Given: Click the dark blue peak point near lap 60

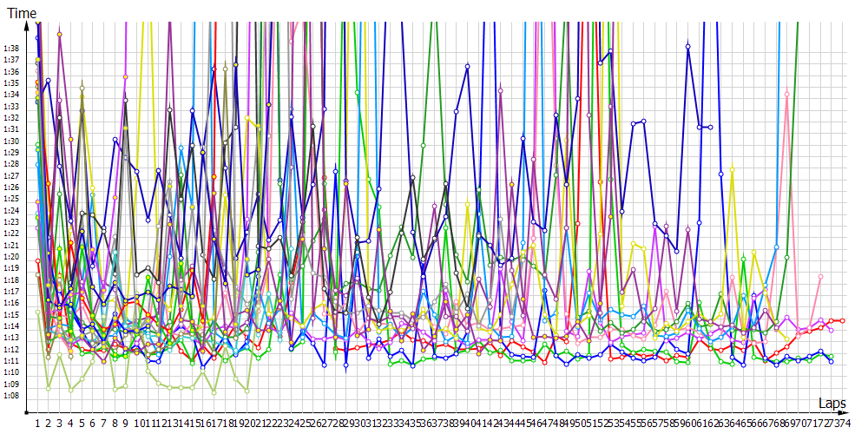Looking at the screenshot, I should tap(688, 47).
